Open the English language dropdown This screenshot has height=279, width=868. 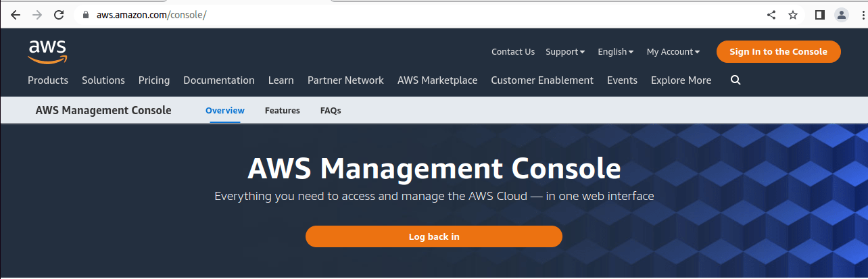(x=616, y=51)
